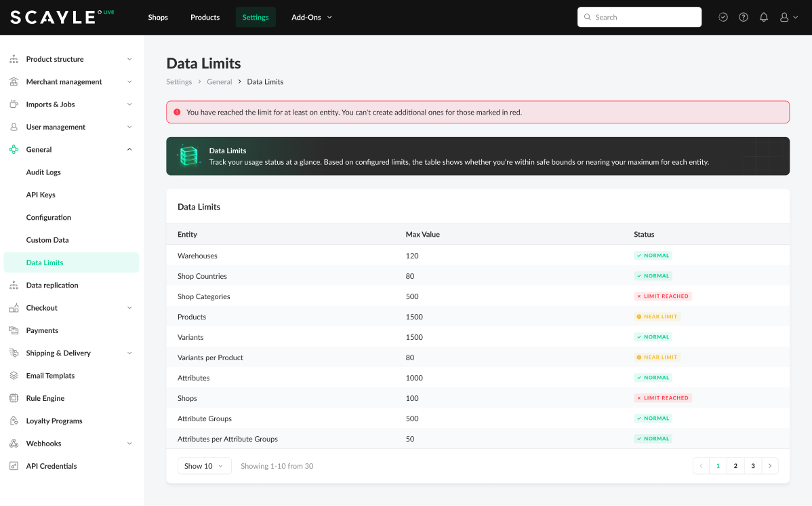Collapse the General sidebar section

(x=129, y=149)
